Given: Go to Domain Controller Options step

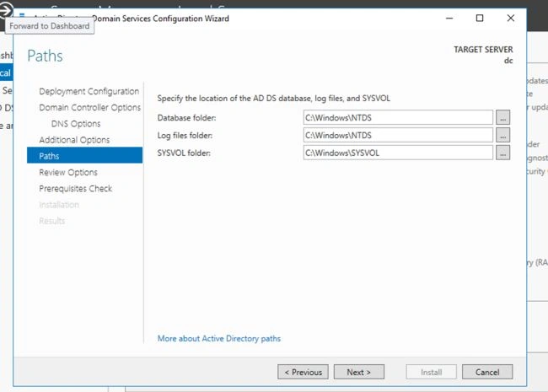Looking at the screenshot, I should pos(90,107).
